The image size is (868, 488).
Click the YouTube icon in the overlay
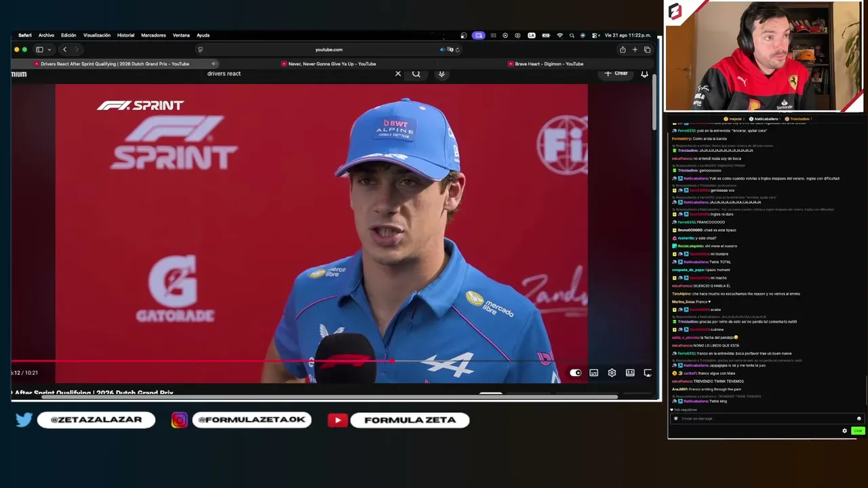(x=338, y=420)
